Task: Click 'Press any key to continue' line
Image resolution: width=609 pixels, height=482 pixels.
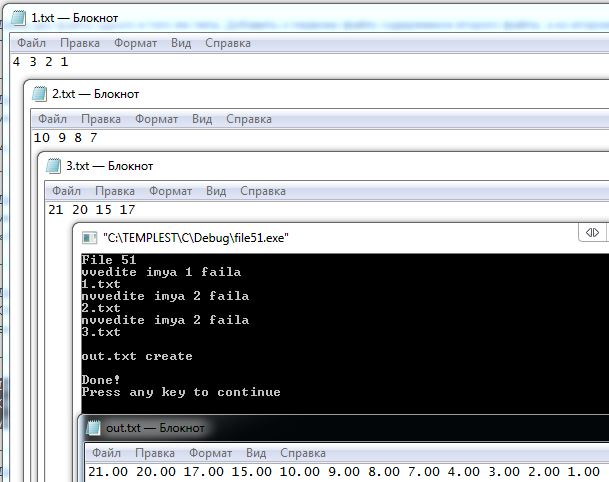Action: tap(181, 392)
